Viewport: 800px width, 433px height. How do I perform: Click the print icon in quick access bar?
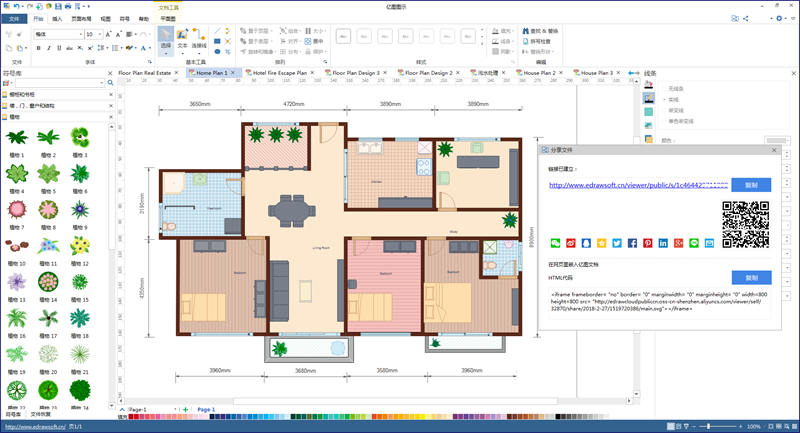point(68,6)
